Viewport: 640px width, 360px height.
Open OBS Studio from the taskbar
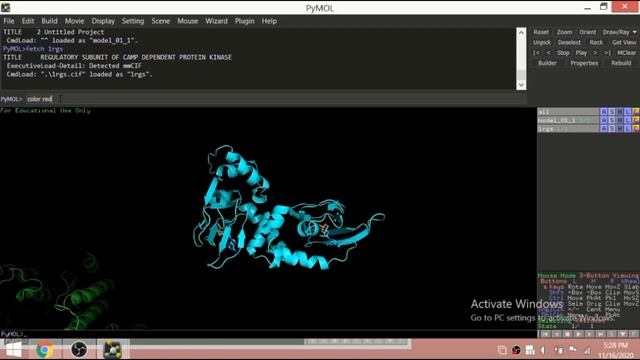point(79,350)
